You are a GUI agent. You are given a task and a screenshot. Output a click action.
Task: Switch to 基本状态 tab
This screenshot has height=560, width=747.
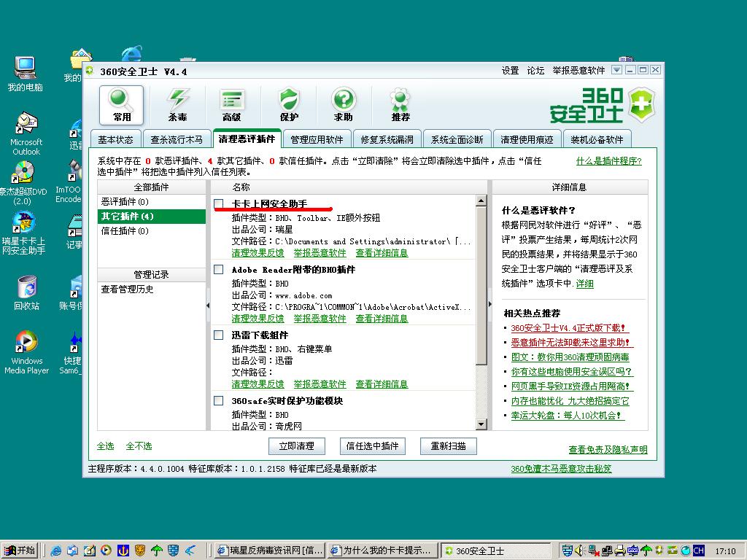click(x=116, y=139)
